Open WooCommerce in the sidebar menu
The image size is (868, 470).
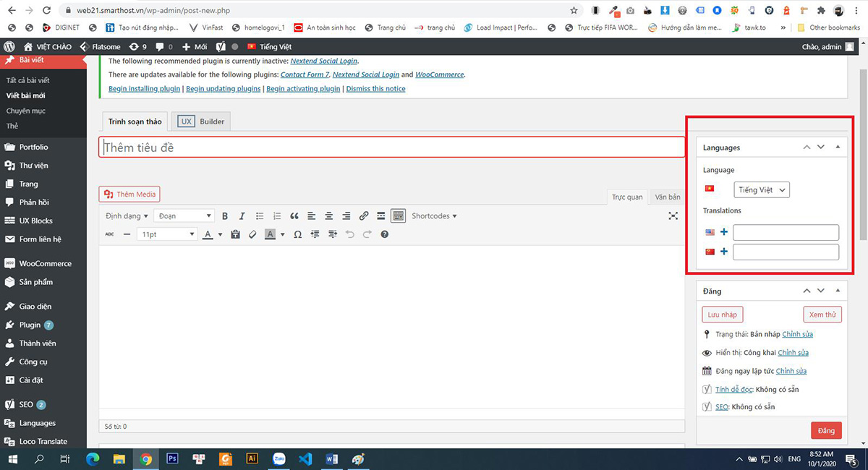[x=43, y=263]
